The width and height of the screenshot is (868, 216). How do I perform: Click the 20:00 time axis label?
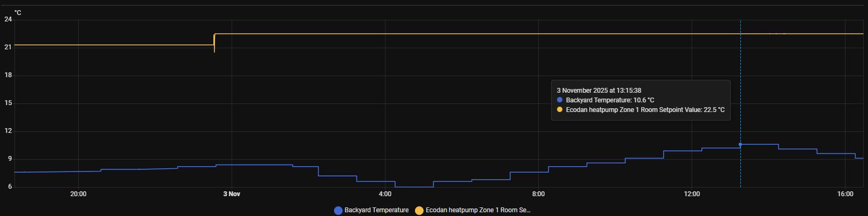pyautogui.click(x=78, y=194)
